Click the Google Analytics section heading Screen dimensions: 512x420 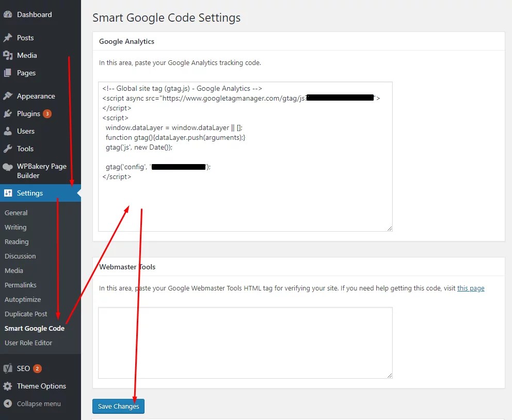[126, 41]
